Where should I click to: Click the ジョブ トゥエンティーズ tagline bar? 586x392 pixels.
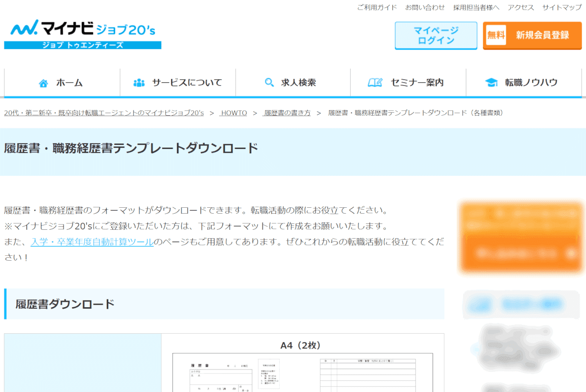[x=83, y=45]
